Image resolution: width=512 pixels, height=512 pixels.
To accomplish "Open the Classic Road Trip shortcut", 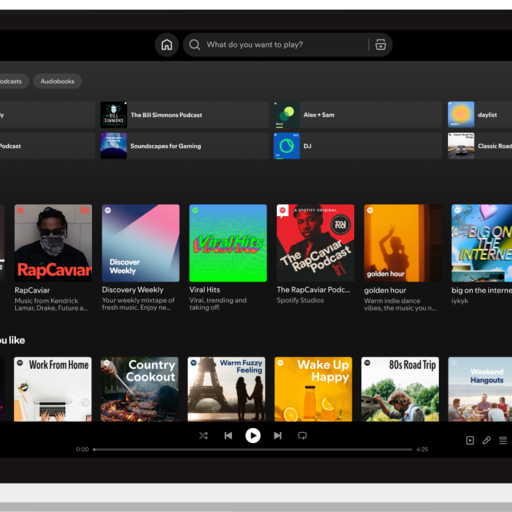I will point(480,146).
